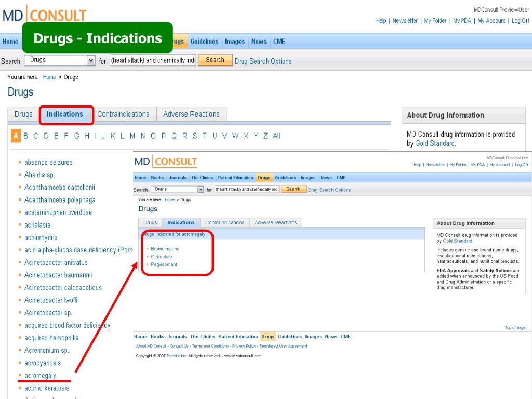Open Images in the main page navigation bar

pyautogui.click(x=235, y=42)
